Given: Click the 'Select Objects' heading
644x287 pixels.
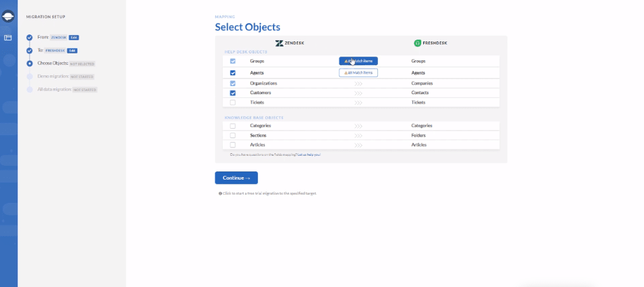Looking at the screenshot, I should (248, 28).
